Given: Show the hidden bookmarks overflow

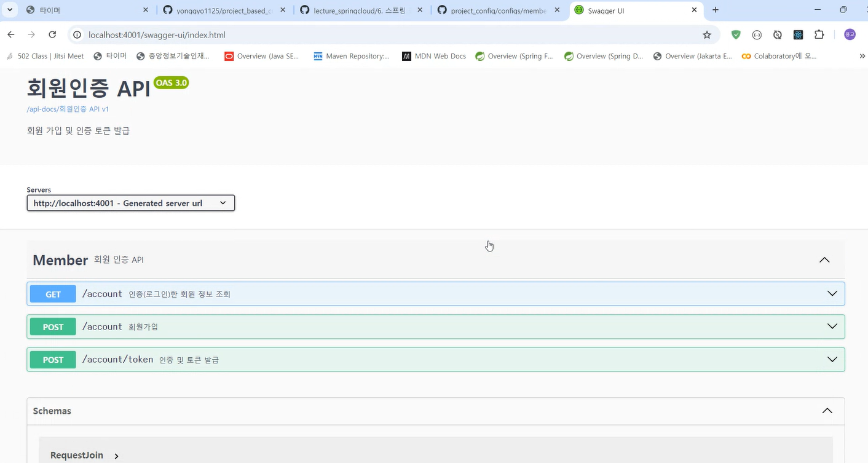Looking at the screenshot, I should [x=862, y=56].
